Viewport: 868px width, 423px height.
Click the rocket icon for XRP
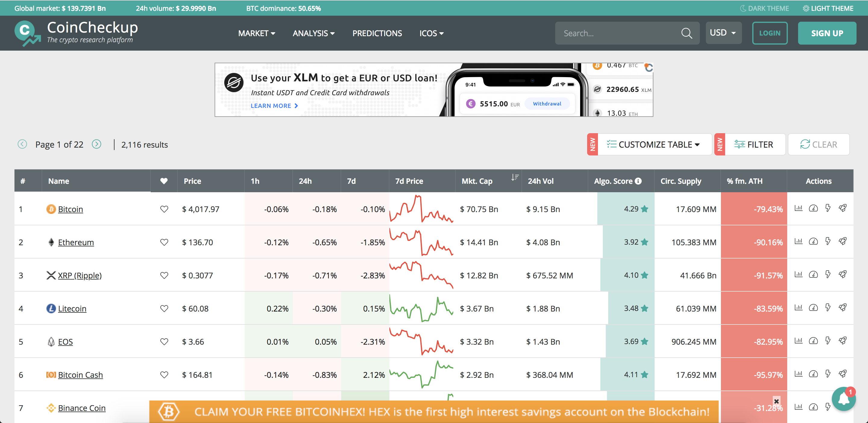pos(843,274)
